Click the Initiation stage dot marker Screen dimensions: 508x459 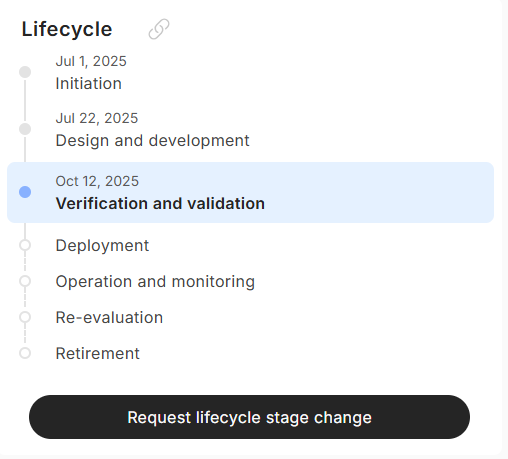coord(25,72)
